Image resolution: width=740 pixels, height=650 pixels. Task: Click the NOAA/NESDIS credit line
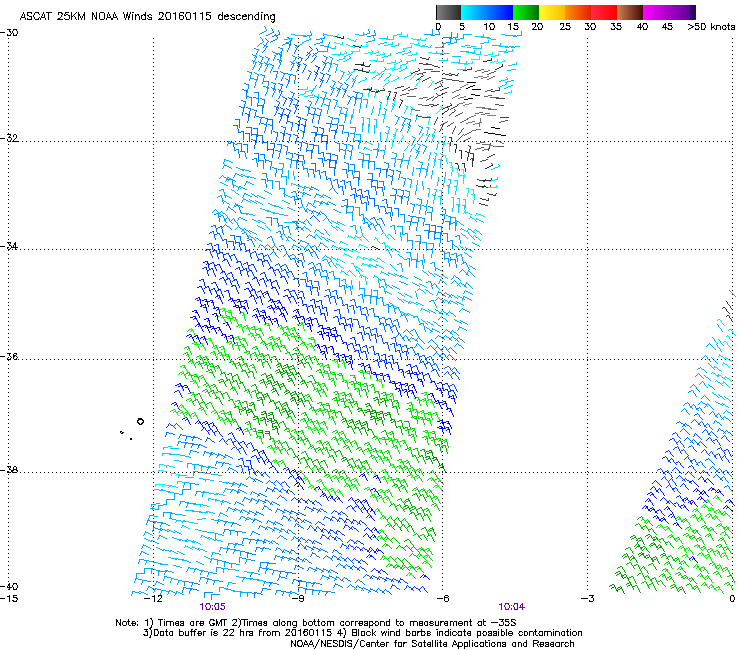[432, 644]
